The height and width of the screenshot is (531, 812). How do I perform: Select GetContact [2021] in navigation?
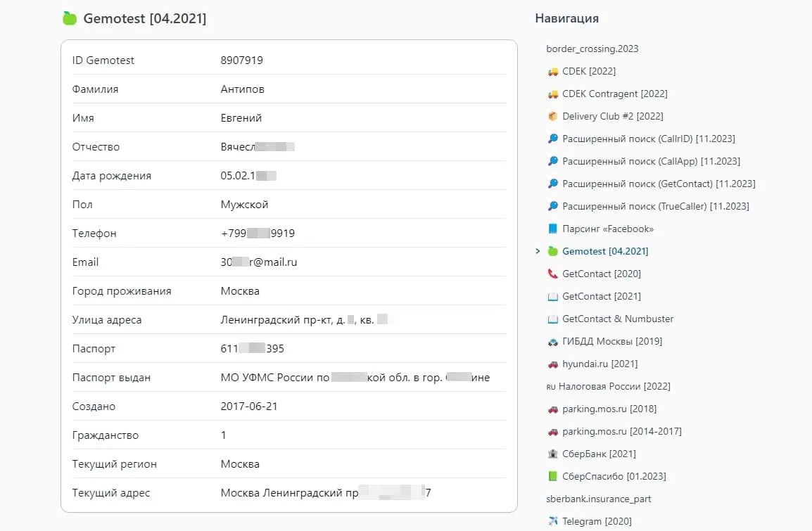click(602, 296)
